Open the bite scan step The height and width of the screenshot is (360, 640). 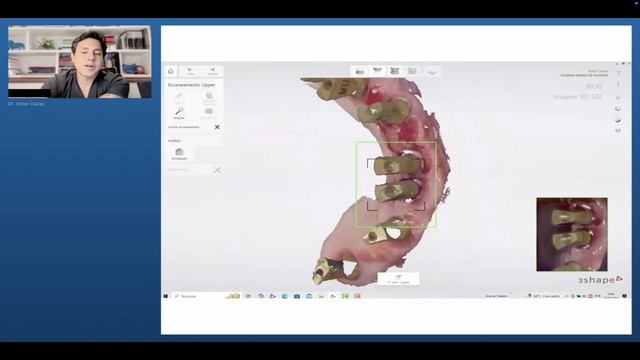click(x=395, y=71)
